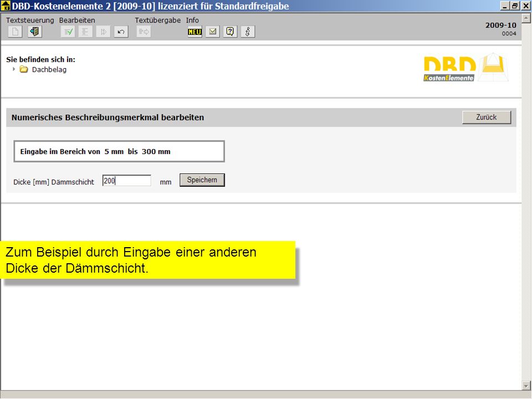
Task: Click the question mark help icon
Action: coord(230,32)
